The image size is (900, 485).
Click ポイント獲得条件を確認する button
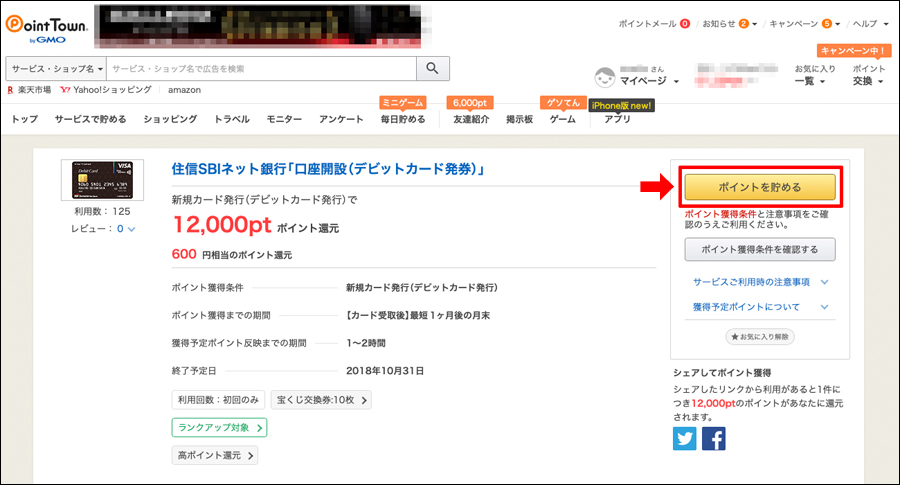click(759, 250)
